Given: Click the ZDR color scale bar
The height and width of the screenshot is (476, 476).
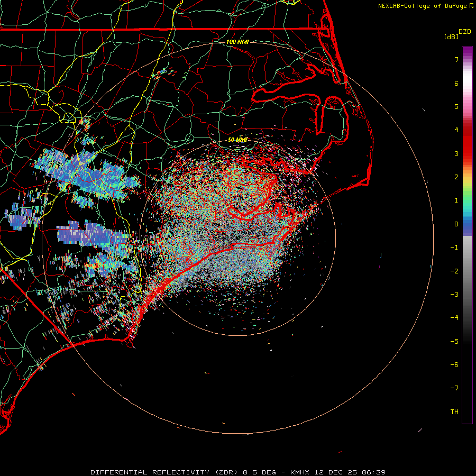Looking at the screenshot, I should 467,235.
